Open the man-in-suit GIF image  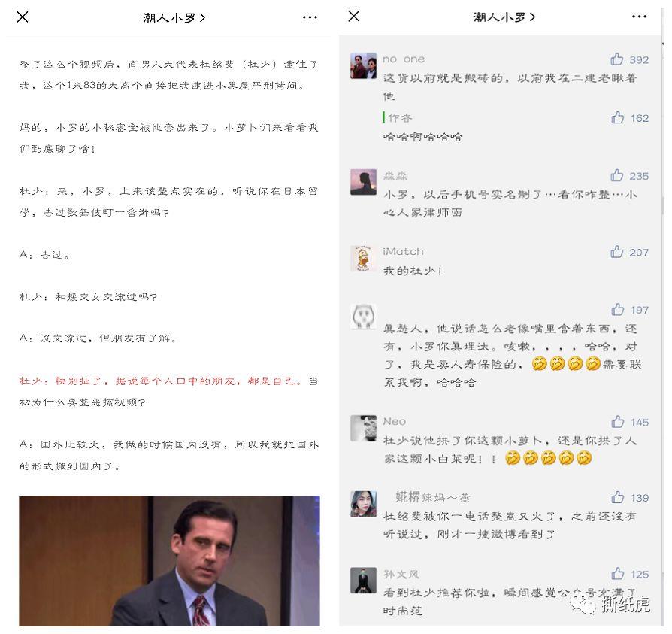click(169, 561)
